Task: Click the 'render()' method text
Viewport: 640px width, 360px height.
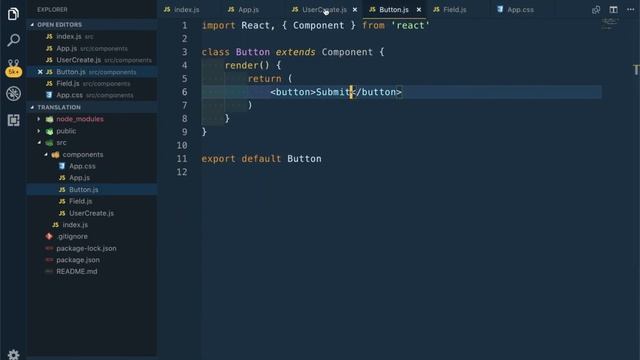Action: (247, 65)
